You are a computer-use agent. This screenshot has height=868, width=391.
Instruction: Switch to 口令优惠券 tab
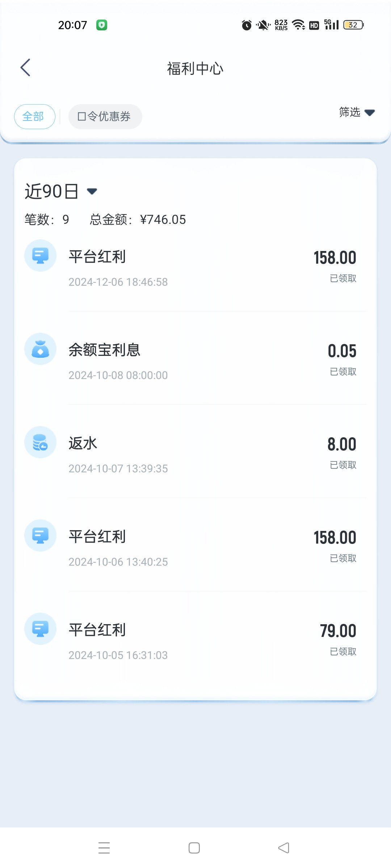coord(105,116)
